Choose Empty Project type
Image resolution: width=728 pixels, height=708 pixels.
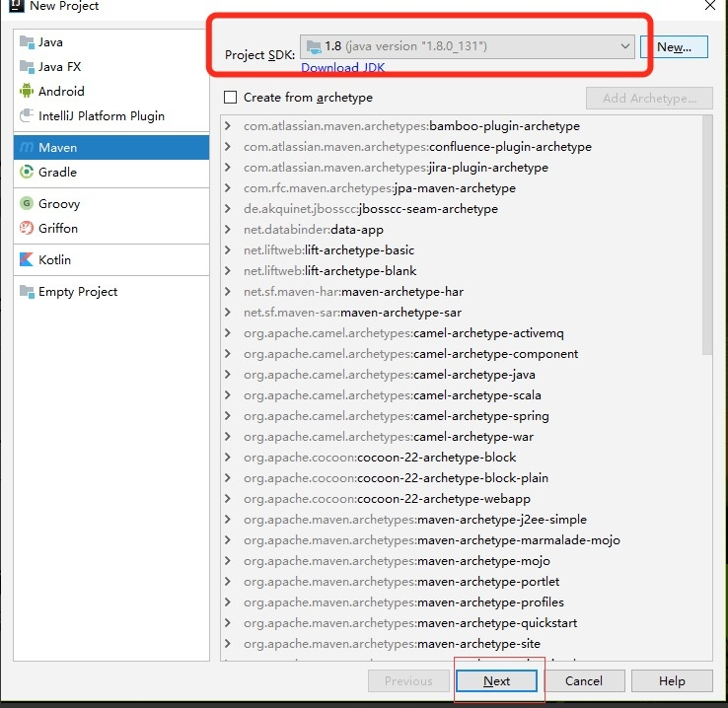click(111, 292)
